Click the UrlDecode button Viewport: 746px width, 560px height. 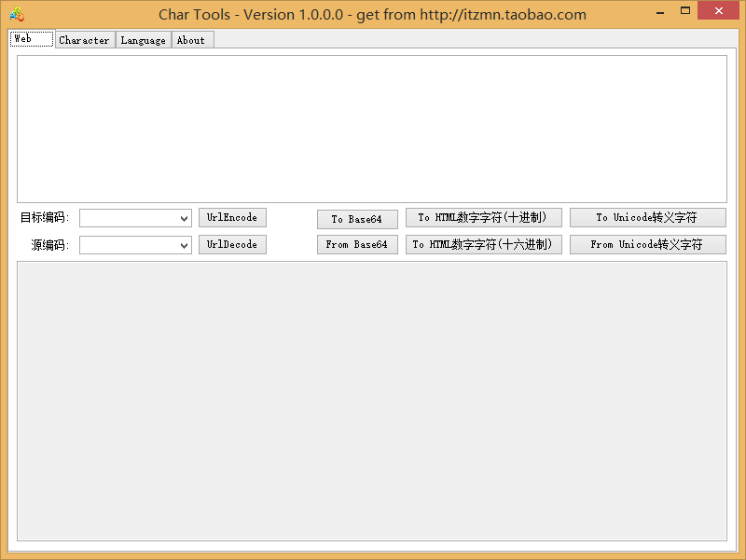(232, 244)
